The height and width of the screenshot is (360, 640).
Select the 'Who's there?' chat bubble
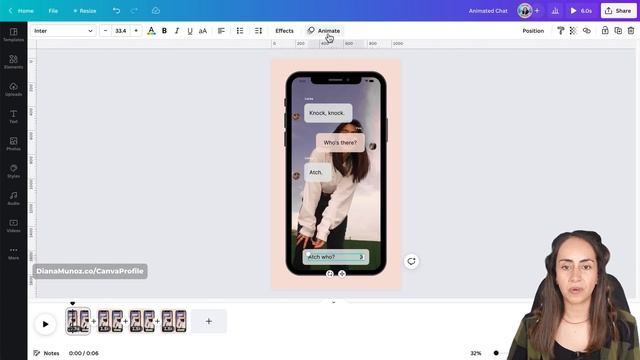[x=340, y=143]
